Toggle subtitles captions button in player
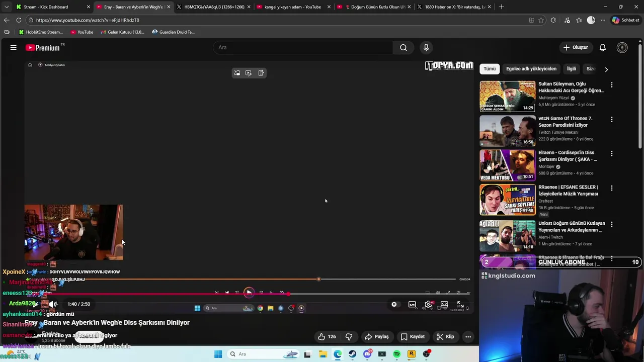The height and width of the screenshot is (362, 644). point(412,304)
